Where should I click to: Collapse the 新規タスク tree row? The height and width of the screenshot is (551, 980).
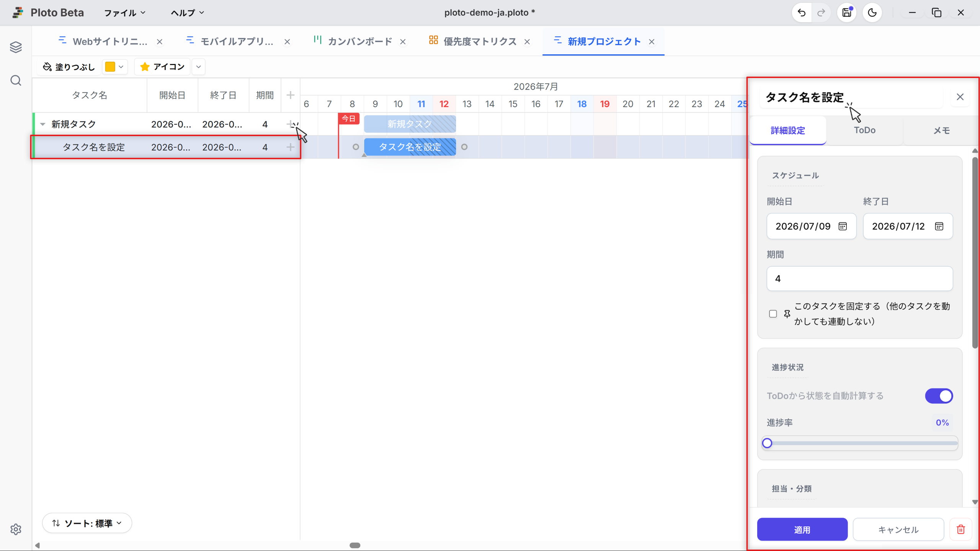43,124
